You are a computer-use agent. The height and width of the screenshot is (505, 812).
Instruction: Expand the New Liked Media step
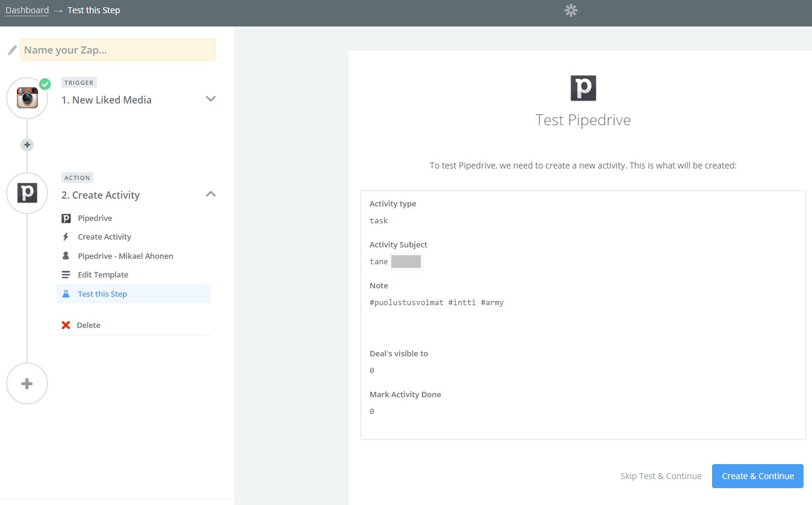click(x=211, y=99)
